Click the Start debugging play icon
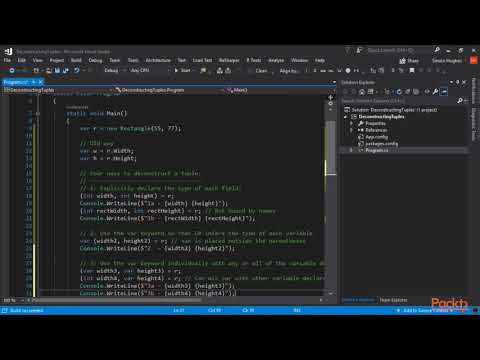Image resolution: width=480 pixels, height=360 pixels. tap(176, 70)
